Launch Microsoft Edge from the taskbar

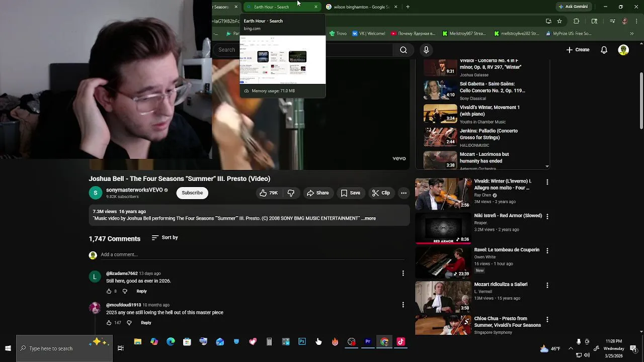point(171,342)
